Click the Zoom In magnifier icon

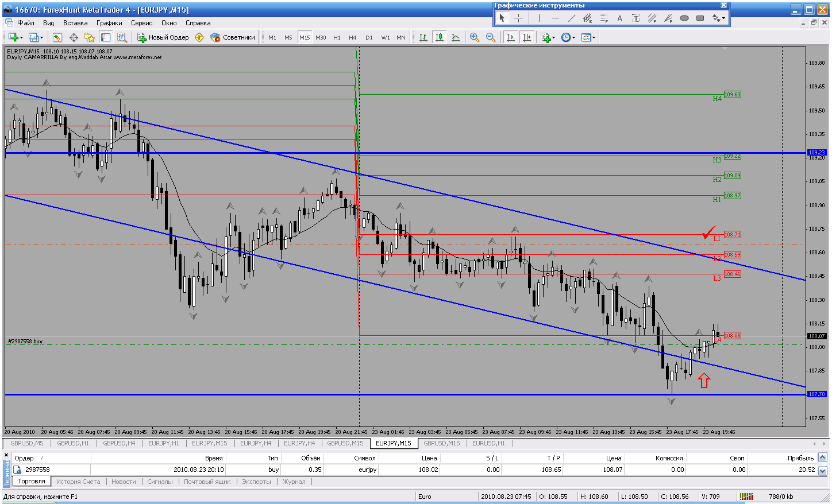[475, 37]
